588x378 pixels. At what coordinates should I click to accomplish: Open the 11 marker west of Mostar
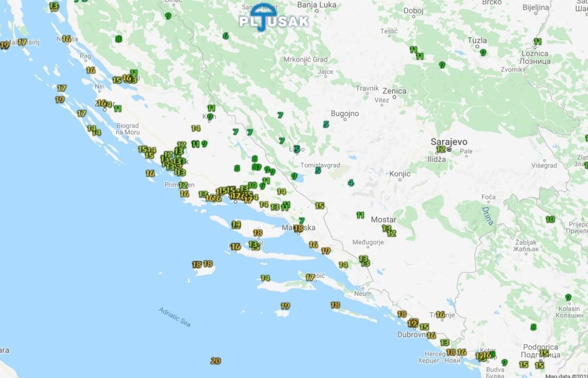[x=360, y=215]
